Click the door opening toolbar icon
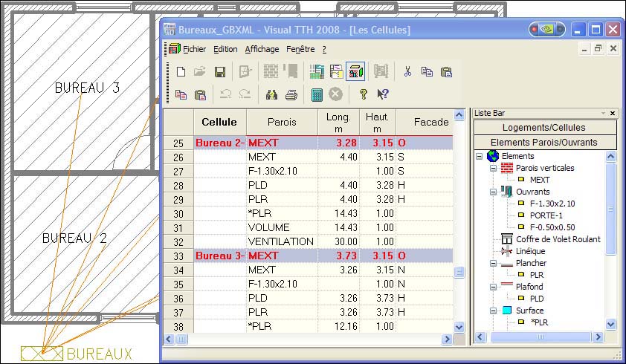Image resolution: width=626 pixels, height=364 pixels. [292, 71]
